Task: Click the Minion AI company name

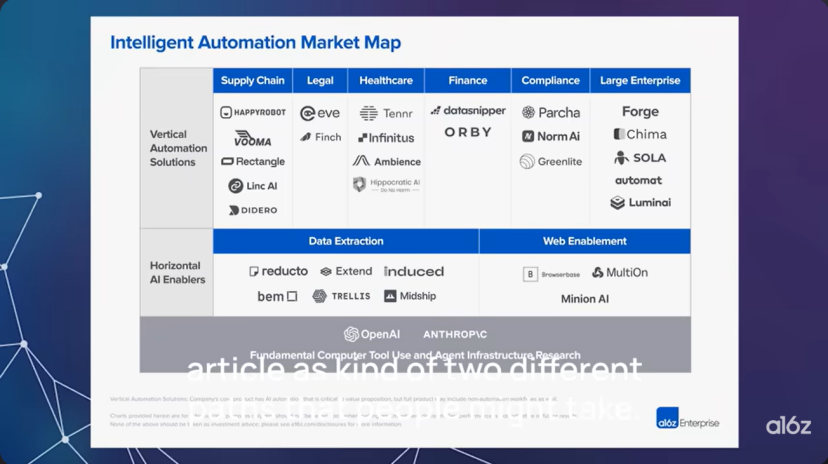Action: click(585, 299)
